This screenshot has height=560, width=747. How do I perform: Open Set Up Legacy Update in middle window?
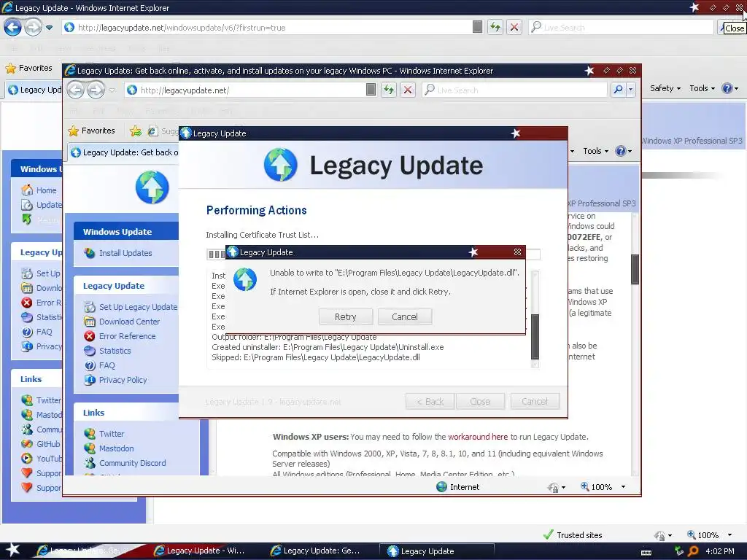tap(138, 307)
